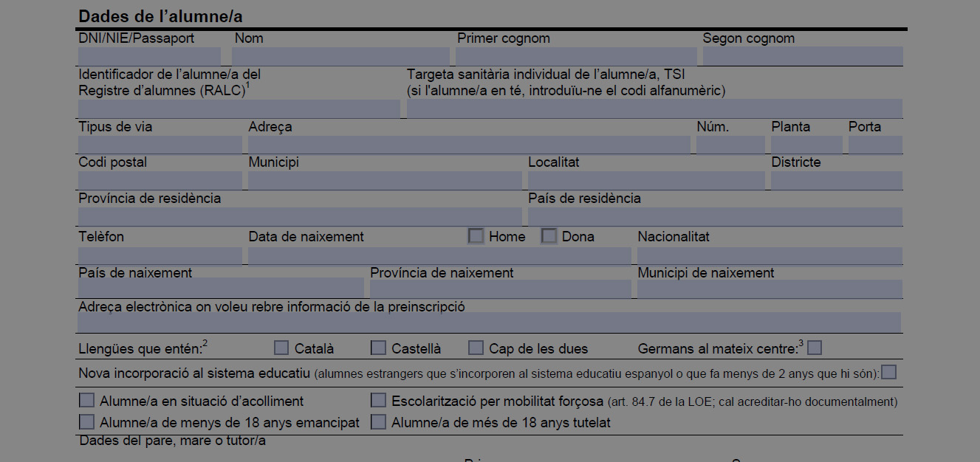Click the Codi postal field
Viewport: 980px width, 462px height.
160,181
